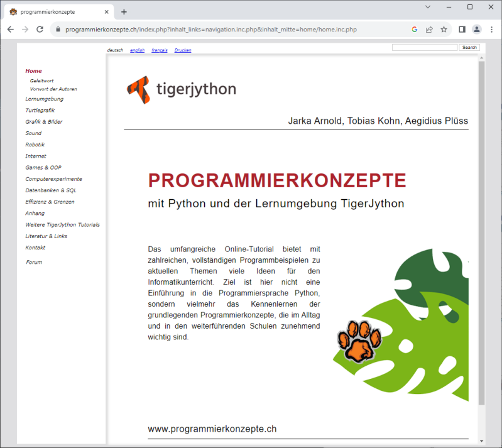The width and height of the screenshot is (502, 448).
Task: Click the address bar URL
Action: [x=211, y=30]
